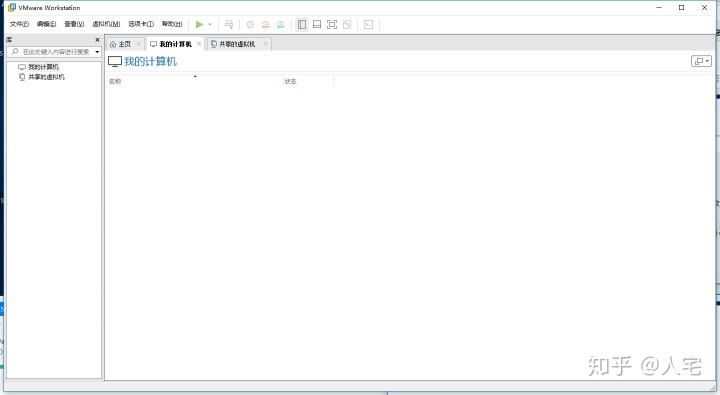Click the console view toolbar icon
The width and height of the screenshot is (720, 395).
tap(368, 24)
